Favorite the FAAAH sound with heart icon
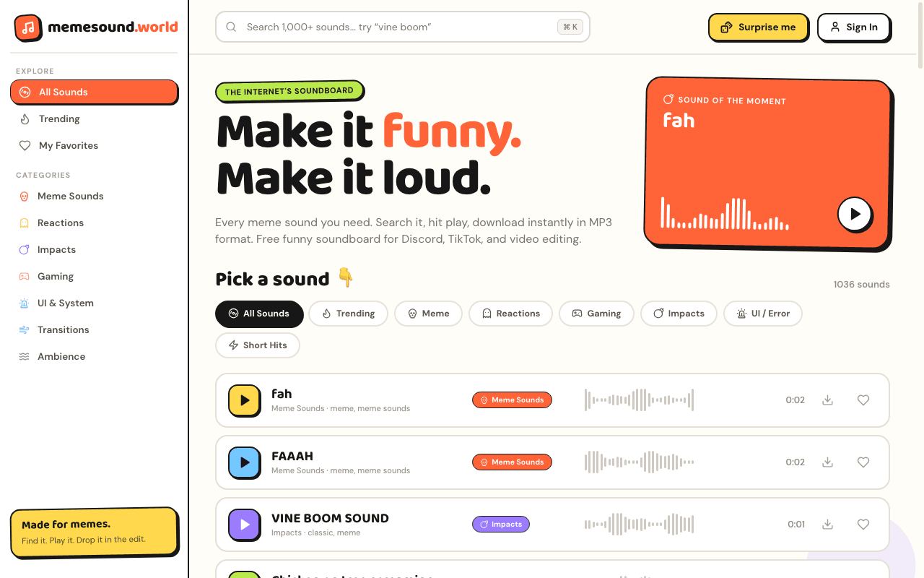This screenshot has width=924, height=578. (x=863, y=462)
